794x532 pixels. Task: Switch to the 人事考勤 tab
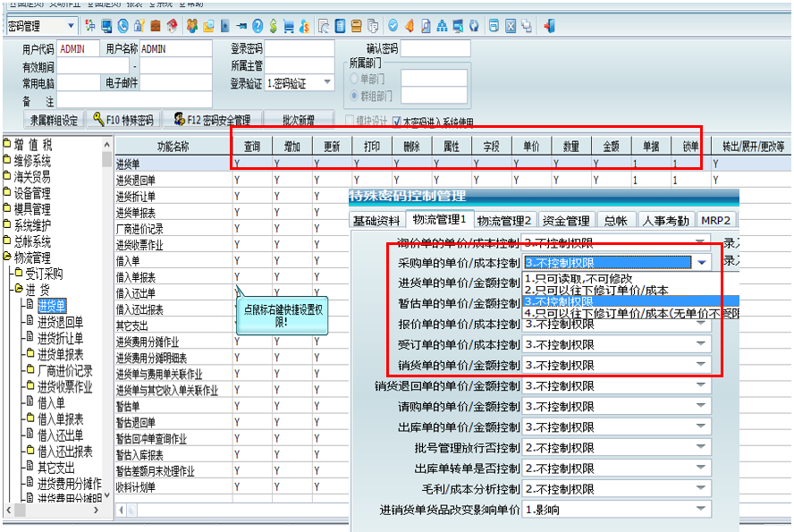665,221
